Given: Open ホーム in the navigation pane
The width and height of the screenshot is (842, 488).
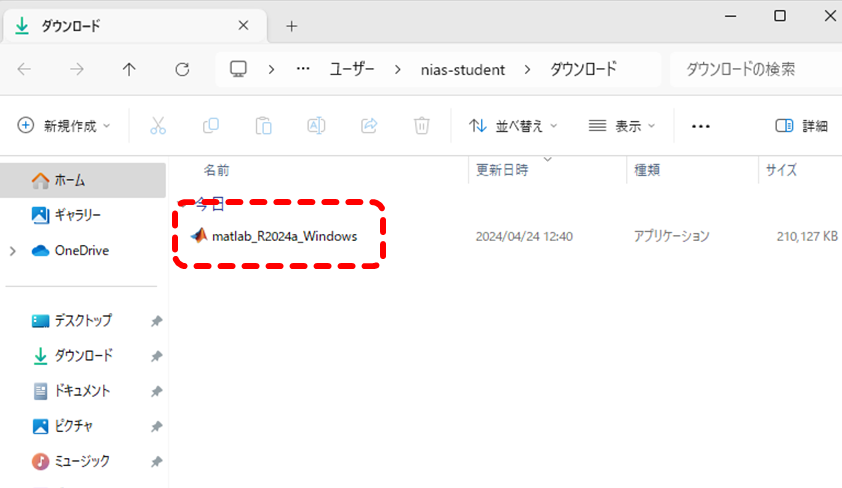Looking at the screenshot, I should tap(83, 180).
